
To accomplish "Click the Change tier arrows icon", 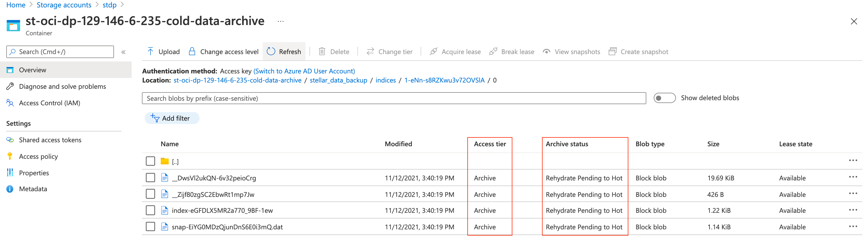I will pos(370,51).
